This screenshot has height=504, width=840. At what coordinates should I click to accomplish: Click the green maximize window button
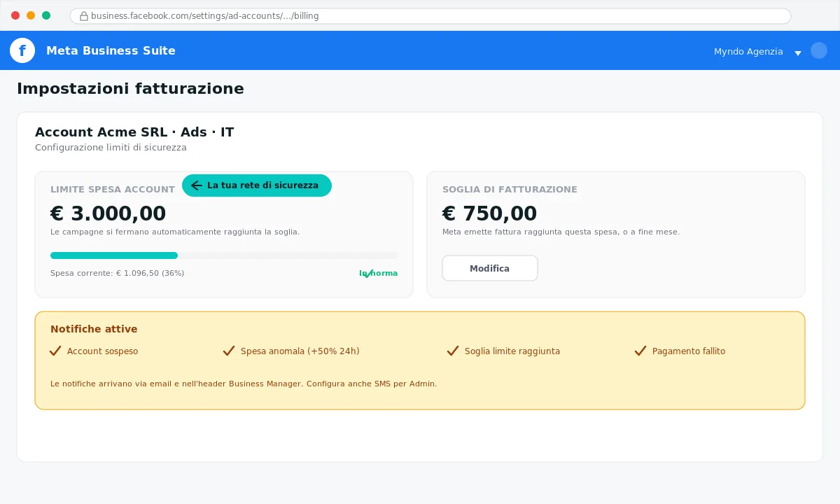(x=46, y=15)
